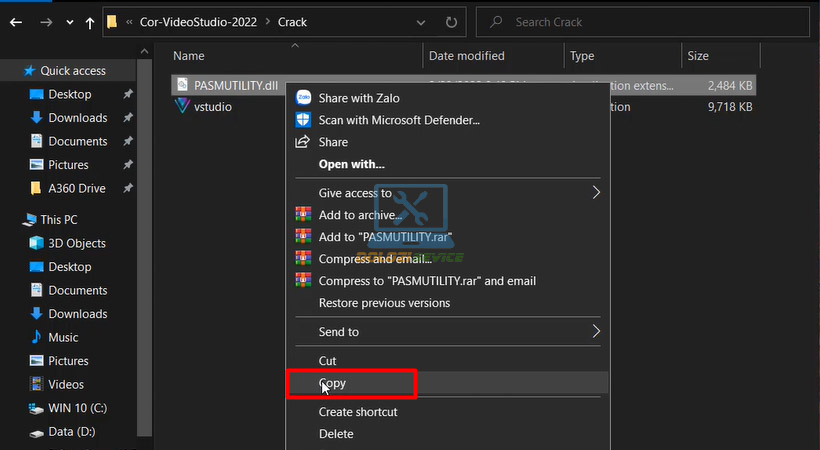This screenshot has width=820, height=450.
Task: Open This PC in sidebar
Action: (x=59, y=220)
